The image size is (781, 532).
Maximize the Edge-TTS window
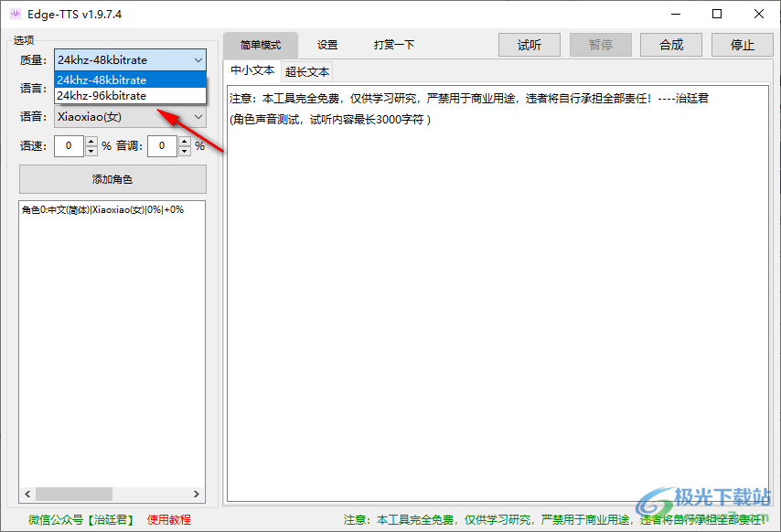(x=717, y=14)
